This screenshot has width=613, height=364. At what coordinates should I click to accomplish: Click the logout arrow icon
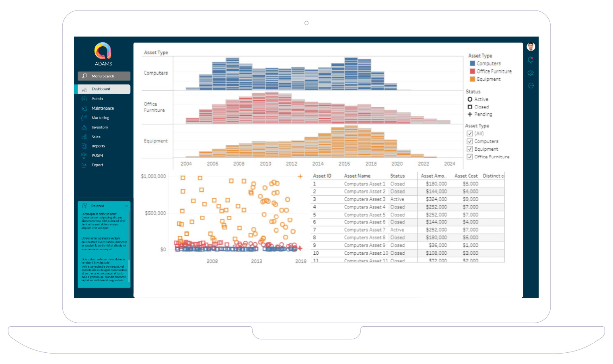click(531, 86)
